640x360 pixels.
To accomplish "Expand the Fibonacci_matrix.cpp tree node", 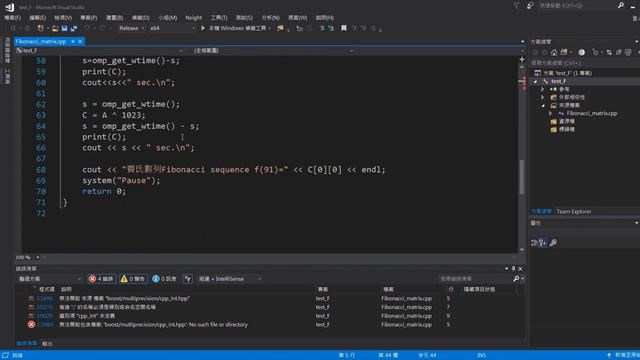I will click(x=550, y=113).
